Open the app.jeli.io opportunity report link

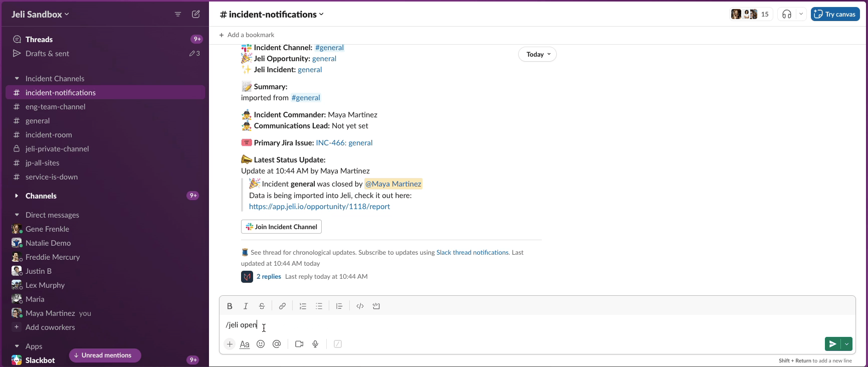[x=319, y=206]
